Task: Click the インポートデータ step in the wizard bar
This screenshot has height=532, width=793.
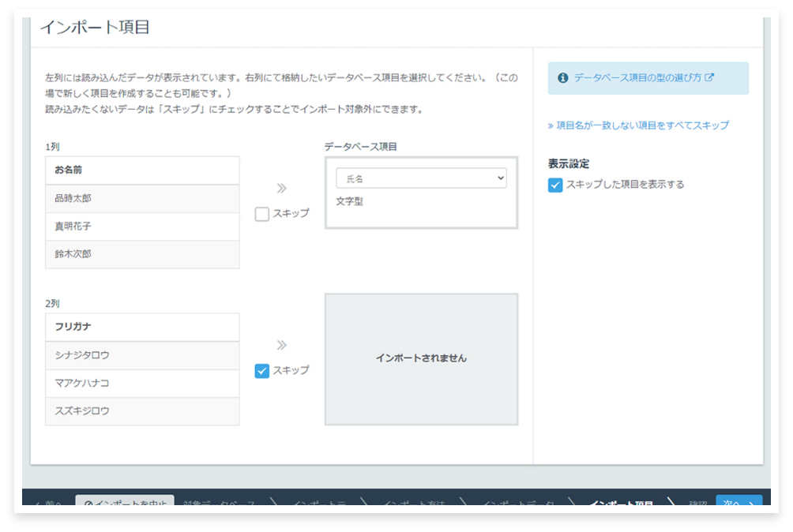Action: click(518, 504)
